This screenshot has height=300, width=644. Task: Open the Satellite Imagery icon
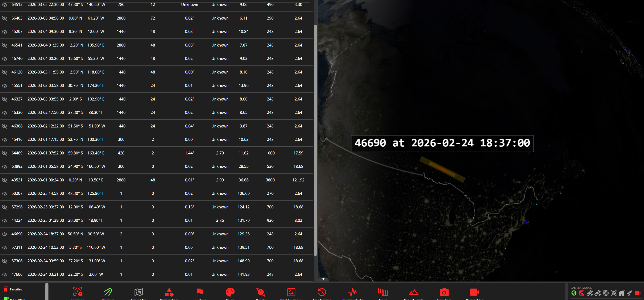click(291, 292)
